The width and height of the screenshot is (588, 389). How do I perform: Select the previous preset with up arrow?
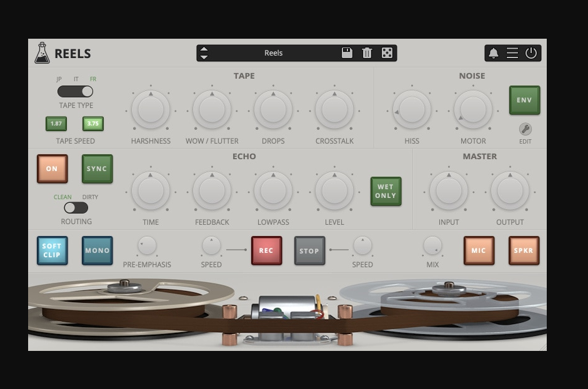pos(204,49)
